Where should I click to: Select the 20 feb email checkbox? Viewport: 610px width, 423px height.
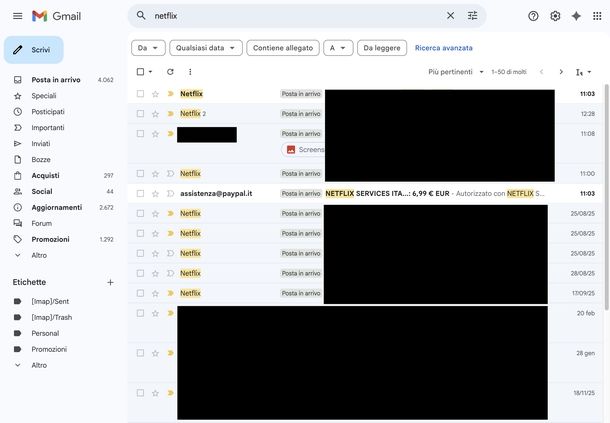pyautogui.click(x=140, y=313)
